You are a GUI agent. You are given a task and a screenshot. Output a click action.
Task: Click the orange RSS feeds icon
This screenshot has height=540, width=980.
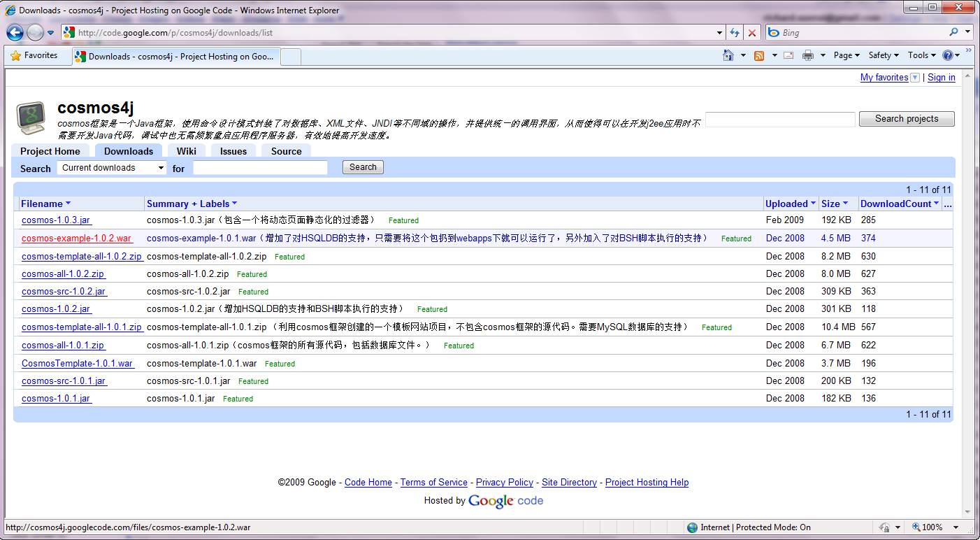[x=759, y=55]
